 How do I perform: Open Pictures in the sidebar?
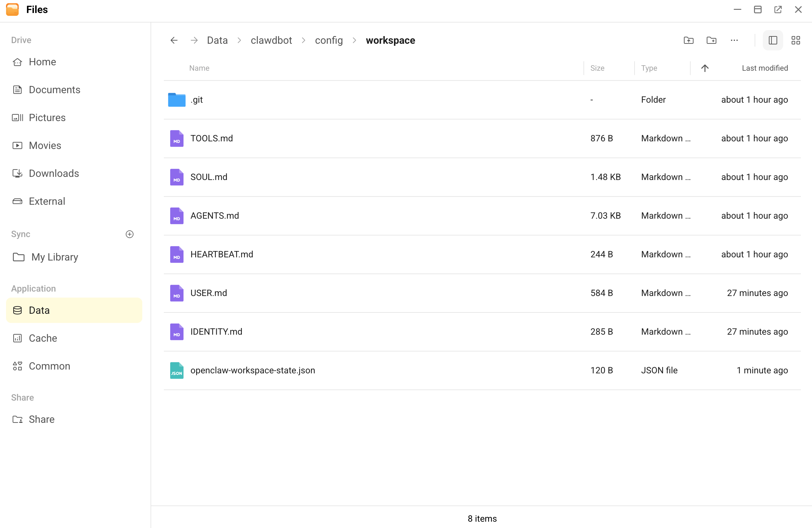pos(74,118)
